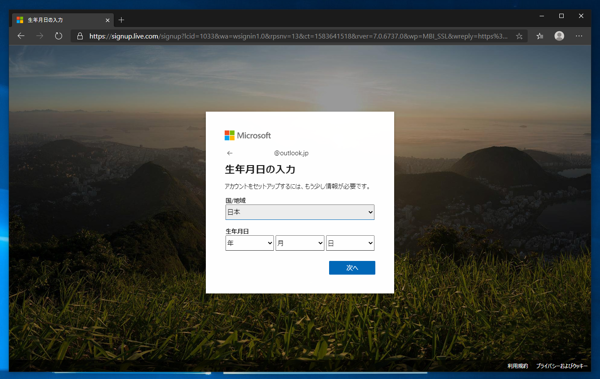Open the 年 year dropdown
Viewport: 600px width, 379px height.
pos(249,243)
